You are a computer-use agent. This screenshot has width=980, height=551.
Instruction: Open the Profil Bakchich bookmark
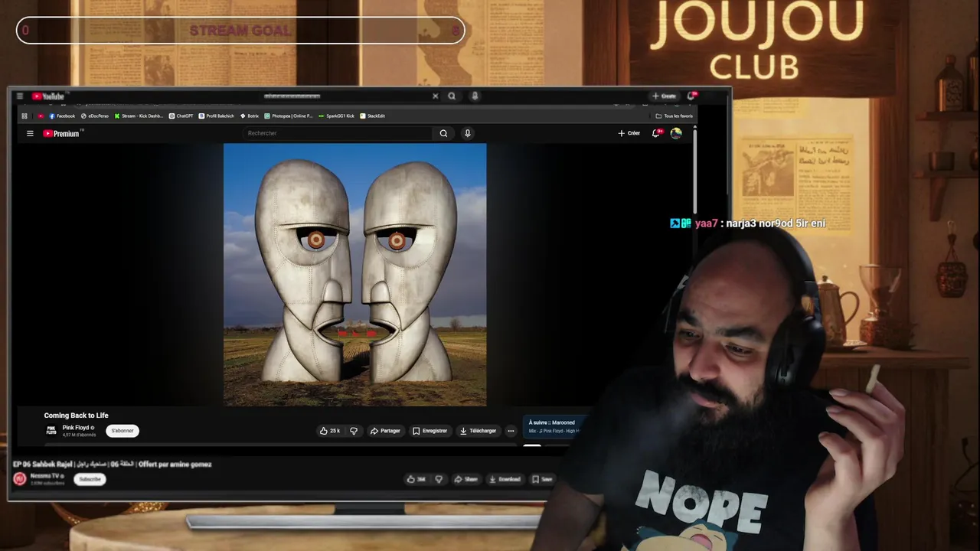coord(217,116)
